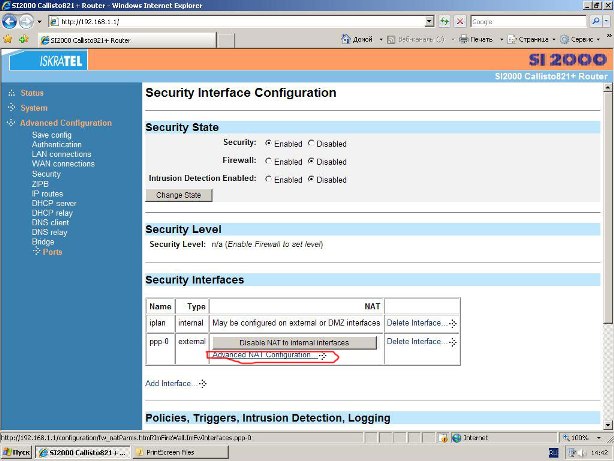This screenshot has width=614, height=461.
Task: Click the Add Interface link
Action: 176,383
